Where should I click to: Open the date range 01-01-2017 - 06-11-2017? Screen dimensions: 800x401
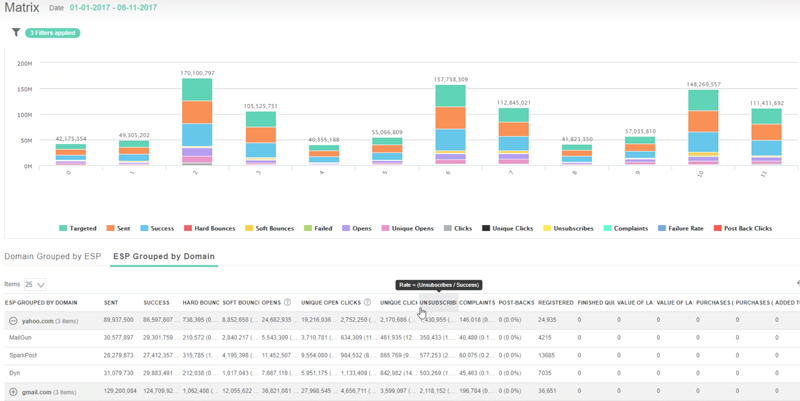(x=113, y=8)
